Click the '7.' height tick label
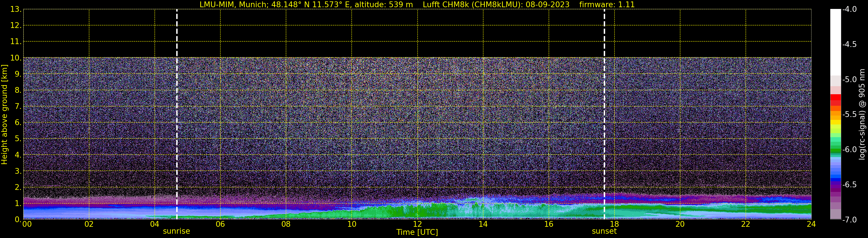Screen dimensions: 868x238 (x=18, y=107)
